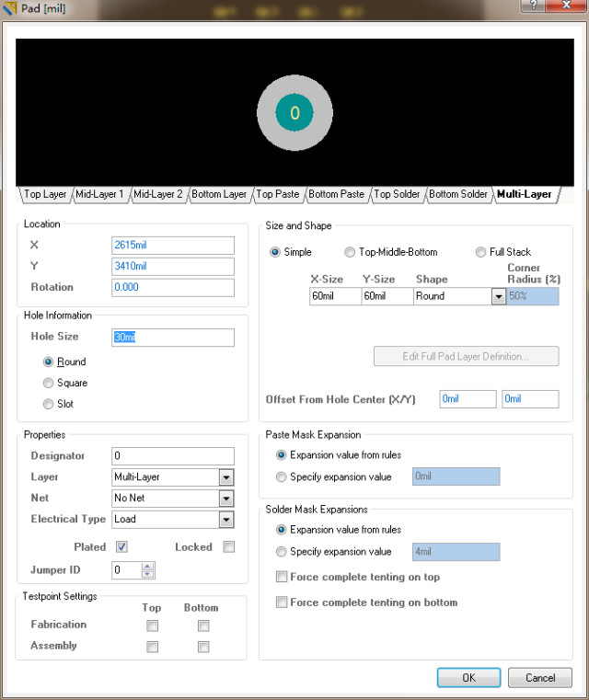Choose Slot hole shape
Screen dimensions: 589x700
49,404
